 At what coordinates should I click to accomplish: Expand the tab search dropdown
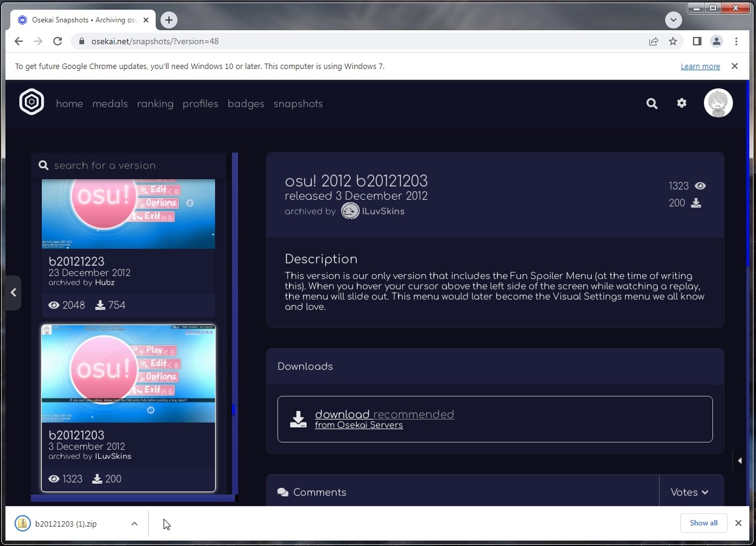point(674,19)
